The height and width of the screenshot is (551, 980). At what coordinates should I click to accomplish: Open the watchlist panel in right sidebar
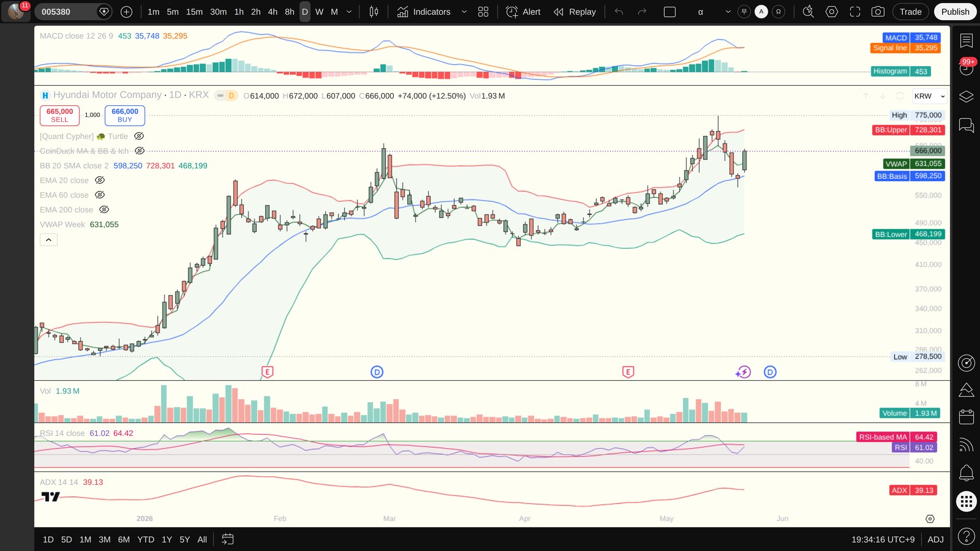(x=967, y=40)
